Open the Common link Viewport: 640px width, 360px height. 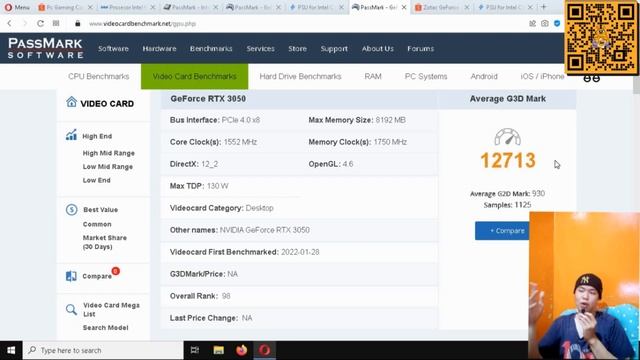[x=97, y=224]
